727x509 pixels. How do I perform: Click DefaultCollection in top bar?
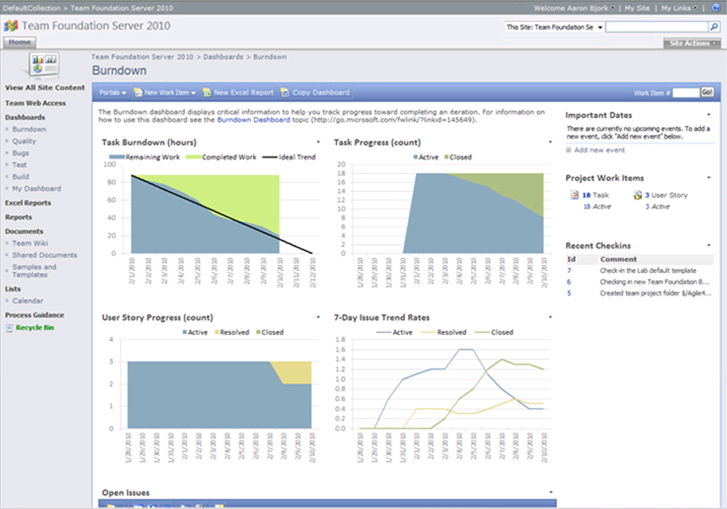click(x=32, y=8)
